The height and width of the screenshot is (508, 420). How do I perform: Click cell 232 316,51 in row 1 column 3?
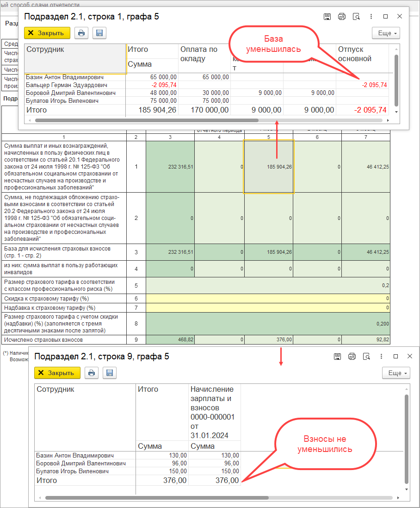tap(170, 167)
